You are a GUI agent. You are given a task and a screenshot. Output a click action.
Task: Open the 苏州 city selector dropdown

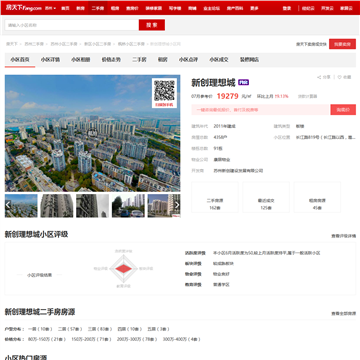click(51, 8)
